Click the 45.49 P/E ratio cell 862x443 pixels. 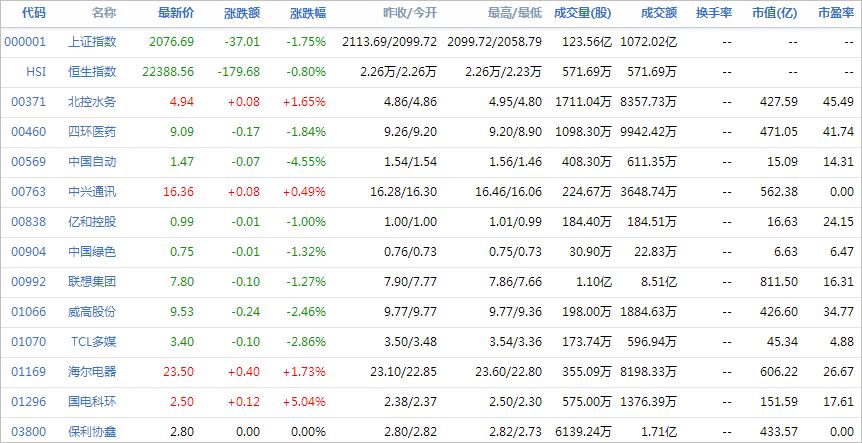[x=839, y=102]
